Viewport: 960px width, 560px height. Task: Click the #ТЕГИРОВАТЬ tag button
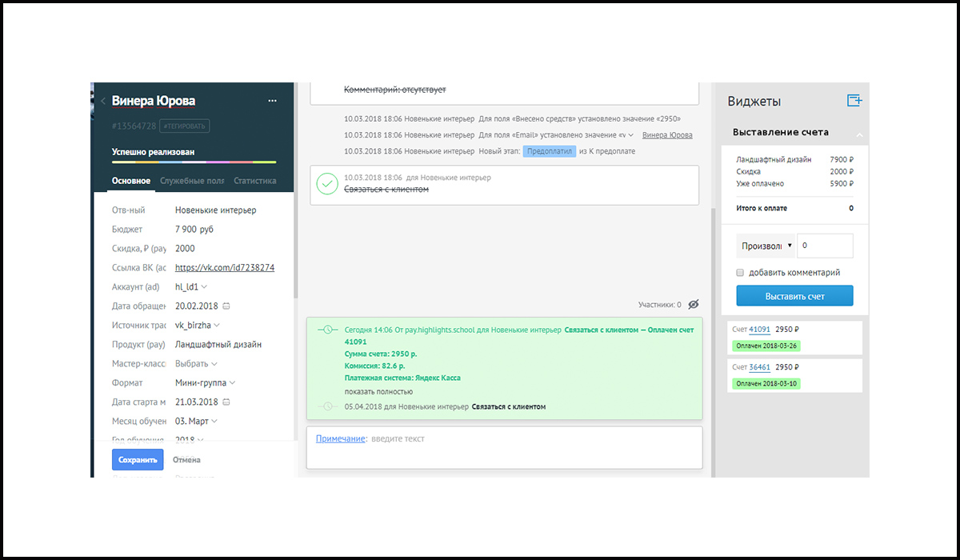tap(184, 126)
